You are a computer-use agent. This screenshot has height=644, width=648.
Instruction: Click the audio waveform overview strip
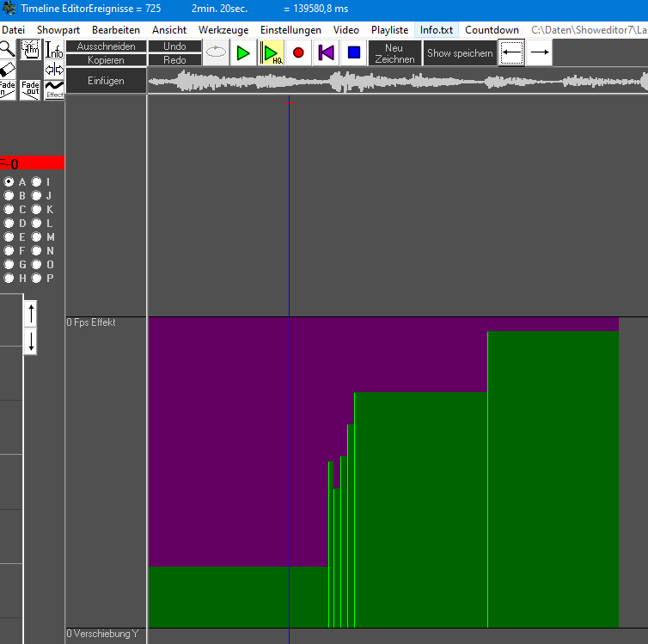pos(397,82)
